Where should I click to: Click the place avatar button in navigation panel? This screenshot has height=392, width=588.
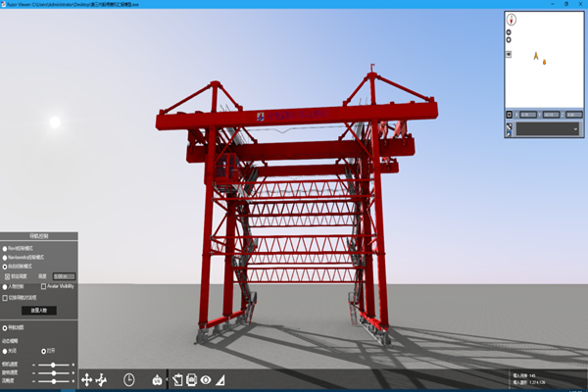pyautogui.click(x=37, y=310)
